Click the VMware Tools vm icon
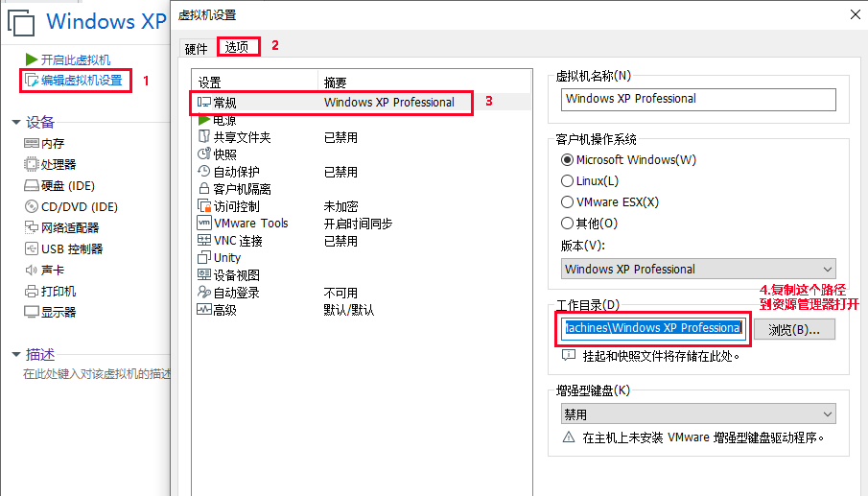Image resolution: width=868 pixels, height=496 pixels. (x=204, y=223)
